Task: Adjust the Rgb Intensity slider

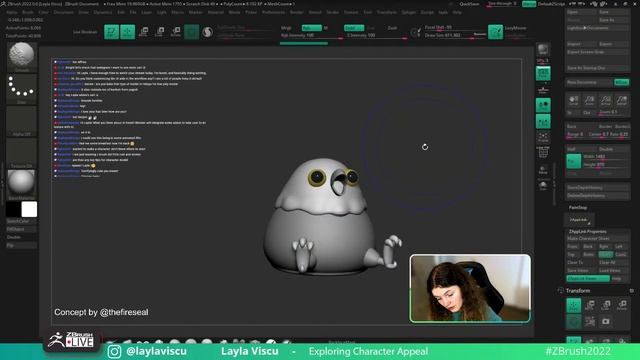Action: [312, 36]
